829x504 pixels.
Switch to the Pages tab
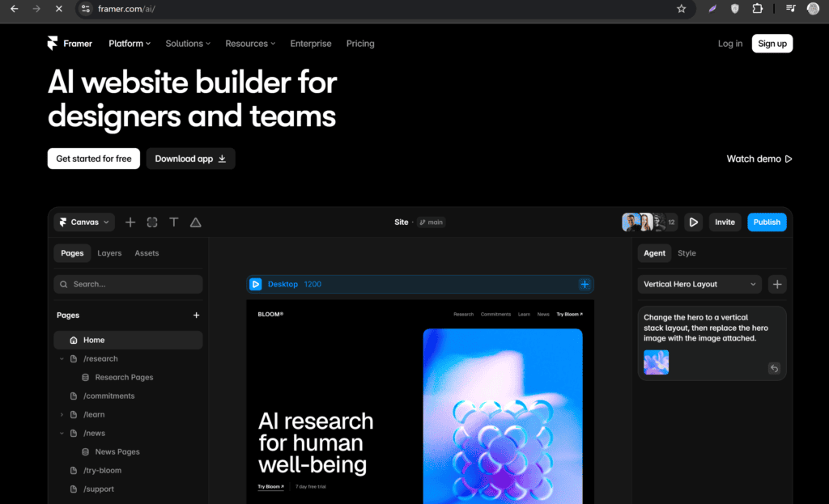coord(72,253)
